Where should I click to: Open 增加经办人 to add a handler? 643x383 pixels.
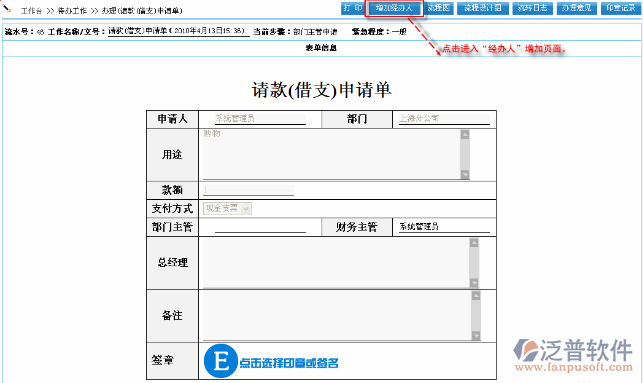pos(394,8)
